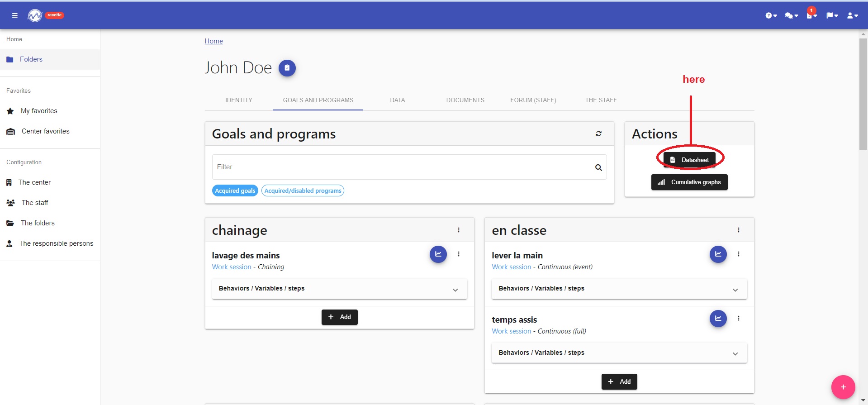868x405 pixels.
Task: Click the app logo in header
Action: (x=35, y=15)
